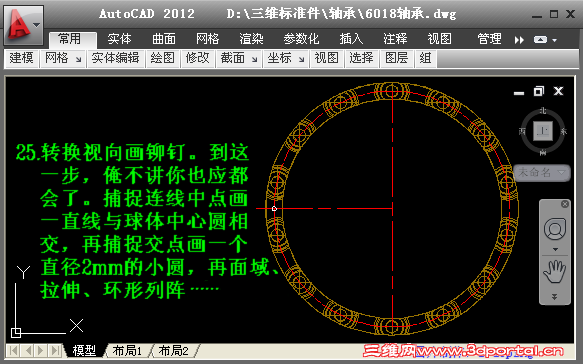Open the 未命名 UCS dropdown
Image resolution: width=583 pixels, height=364 pixels.
[x=542, y=173]
